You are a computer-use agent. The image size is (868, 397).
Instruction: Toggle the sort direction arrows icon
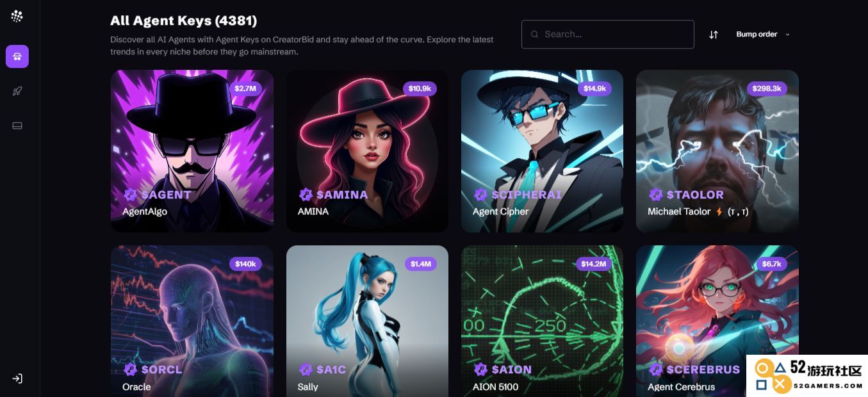[x=714, y=35]
